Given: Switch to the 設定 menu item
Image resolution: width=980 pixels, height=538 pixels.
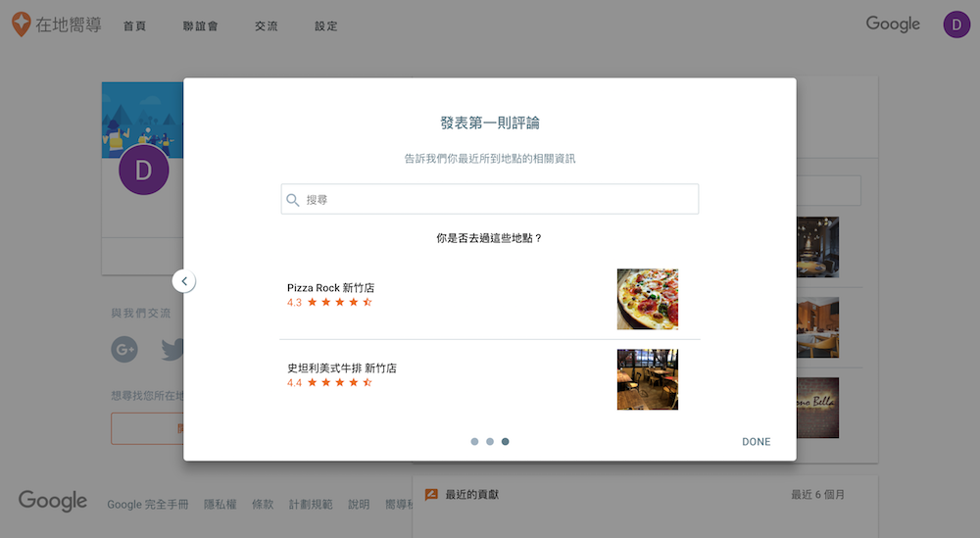Looking at the screenshot, I should pos(326,26).
